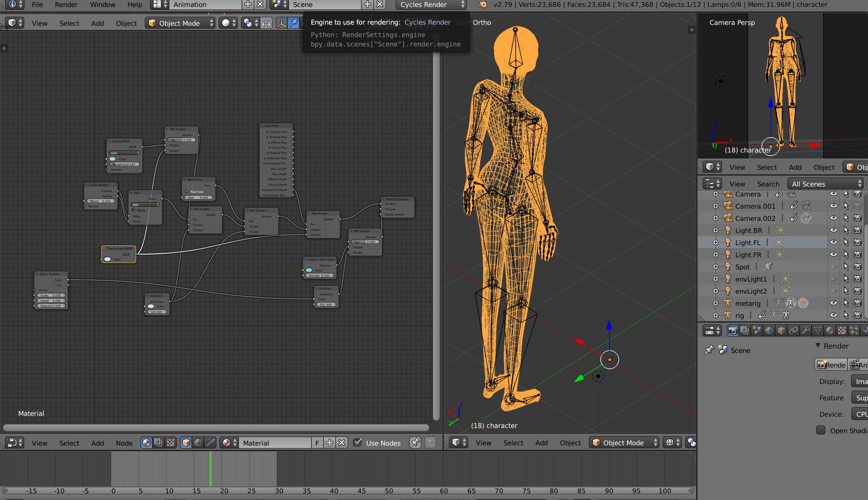Select World shader type in node editor
The height and width of the screenshot is (500, 868).
coord(198,443)
